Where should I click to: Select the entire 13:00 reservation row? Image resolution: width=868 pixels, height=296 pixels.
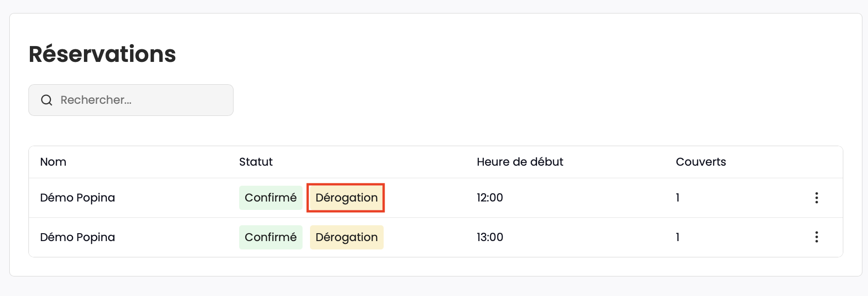[436, 237]
